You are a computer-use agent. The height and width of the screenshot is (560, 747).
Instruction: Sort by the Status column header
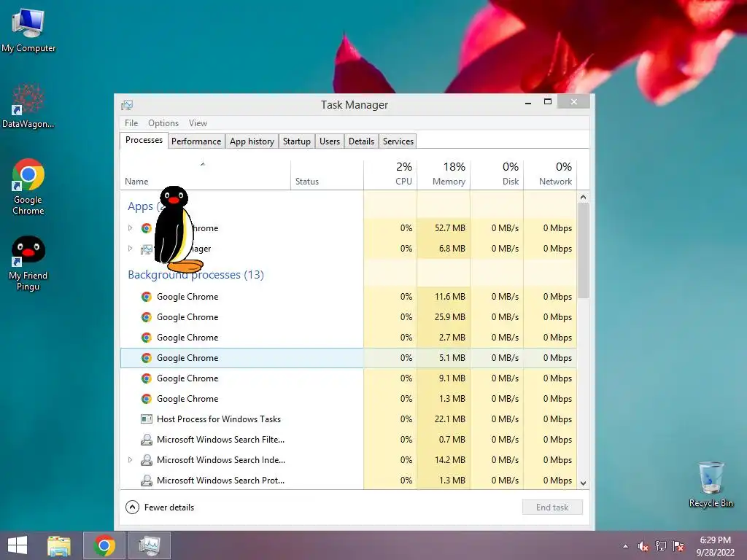click(327, 175)
